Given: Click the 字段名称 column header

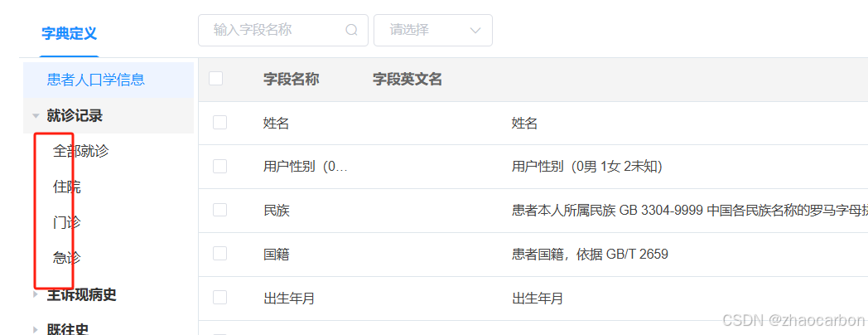Looking at the screenshot, I should (292, 80).
